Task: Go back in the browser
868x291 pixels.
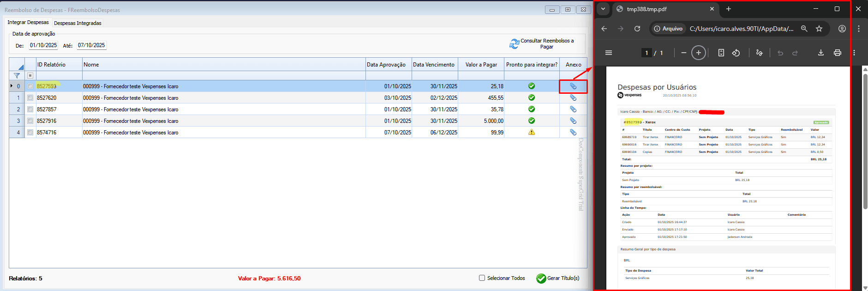Action: coord(604,29)
